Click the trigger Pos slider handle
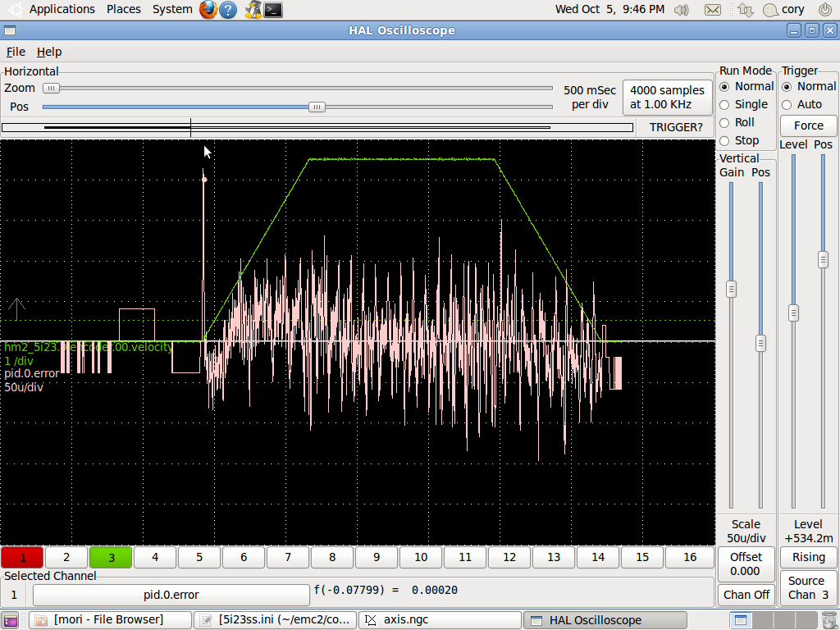This screenshot has width=840, height=630. [824, 259]
